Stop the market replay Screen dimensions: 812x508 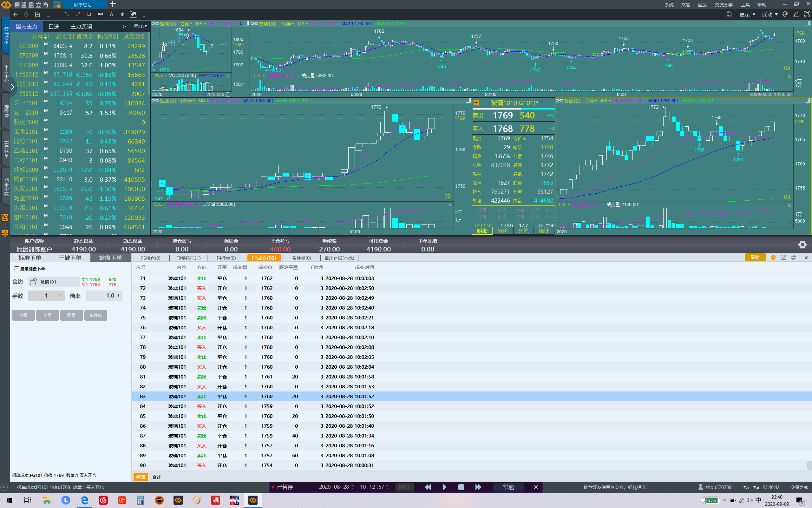click(x=461, y=487)
